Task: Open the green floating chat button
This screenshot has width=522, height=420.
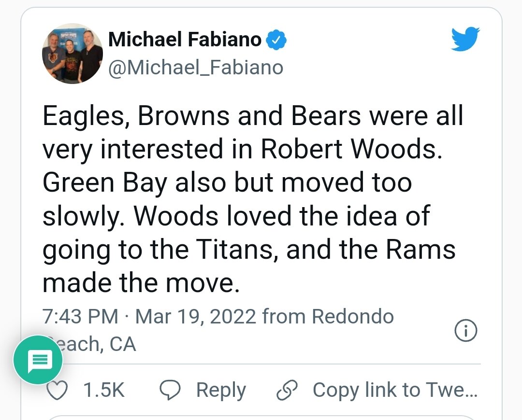Action: (38, 360)
